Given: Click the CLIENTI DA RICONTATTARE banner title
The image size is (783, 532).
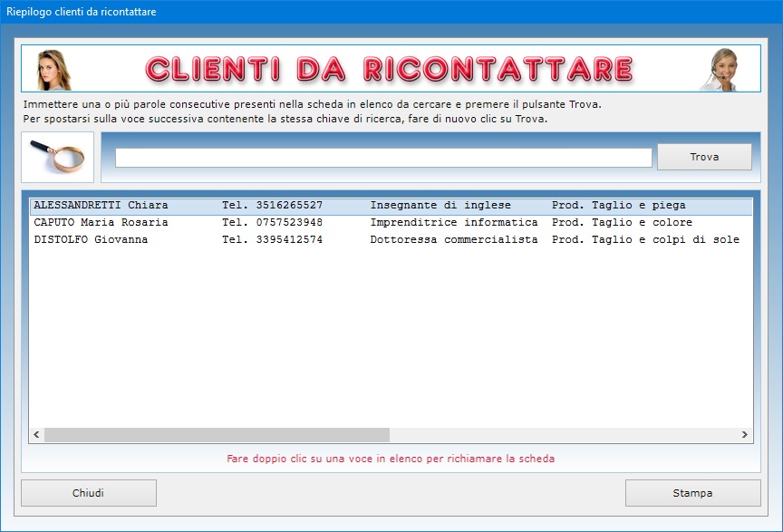Looking at the screenshot, I should click(x=390, y=69).
